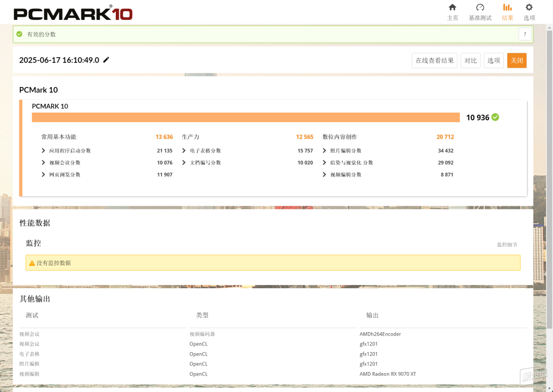This screenshot has height=392, width=553.
Task: Click the 数位内容创作 label
Action: (339, 137)
